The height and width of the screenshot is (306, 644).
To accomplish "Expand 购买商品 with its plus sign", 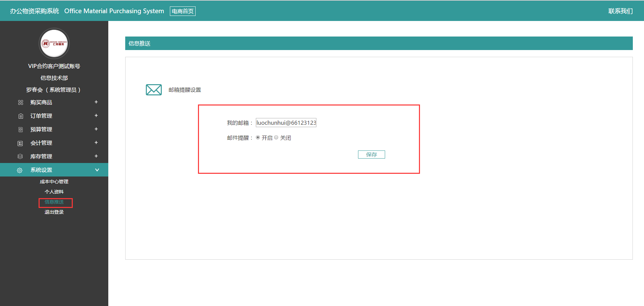I will (x=96, y=102).
